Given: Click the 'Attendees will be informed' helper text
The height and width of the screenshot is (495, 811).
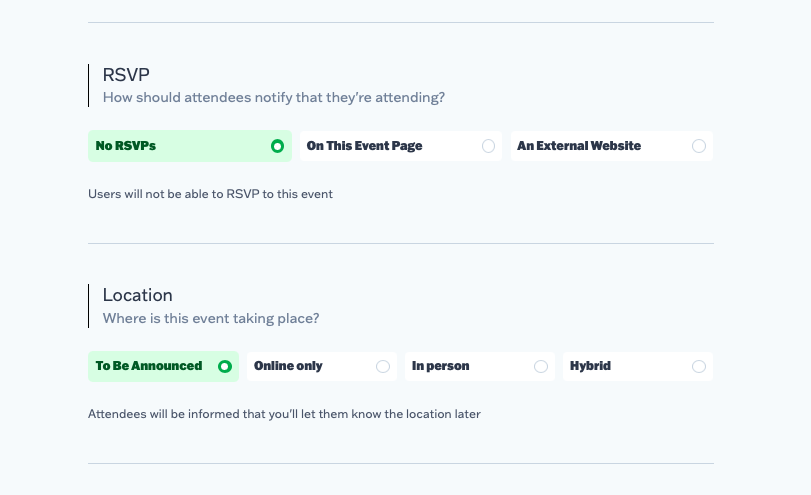Looking at the screenshot, I should (x=284, y=414).
